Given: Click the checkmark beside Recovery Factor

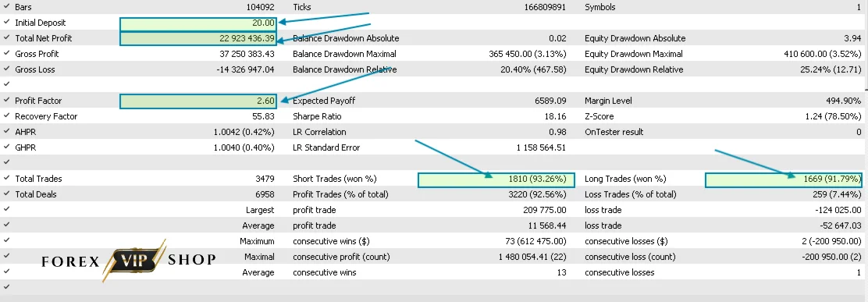Looking at the screenshot, I should (6, 116).
